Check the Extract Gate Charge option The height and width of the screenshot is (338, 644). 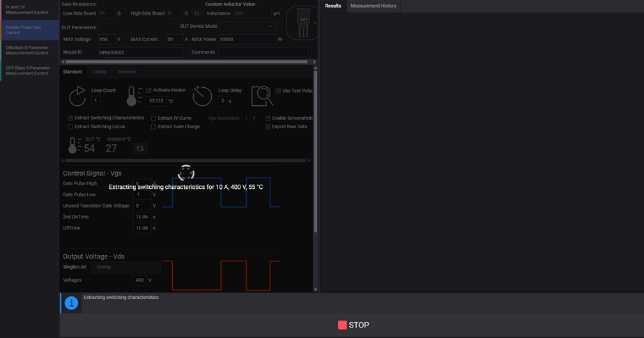[154, 127]
